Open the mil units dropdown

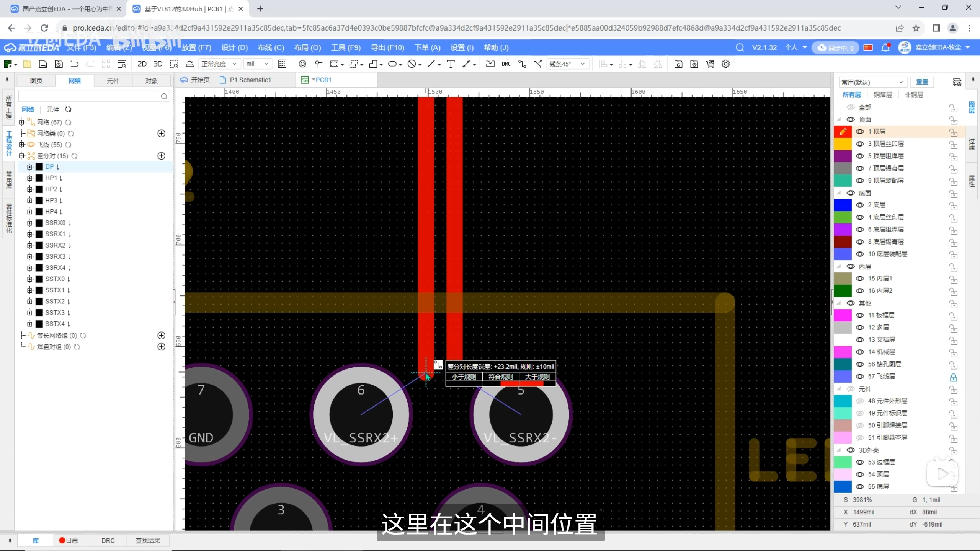click(257, 64)
